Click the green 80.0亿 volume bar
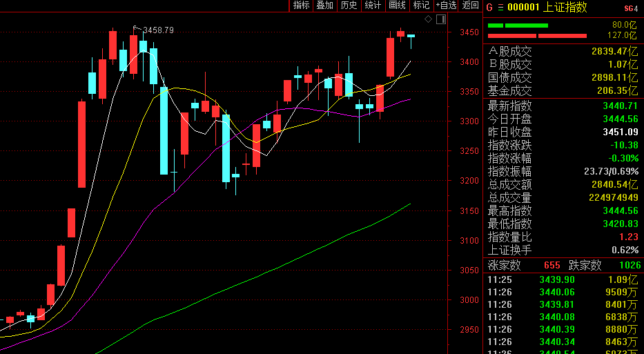644x354 pixels. [x=518, y=26]
